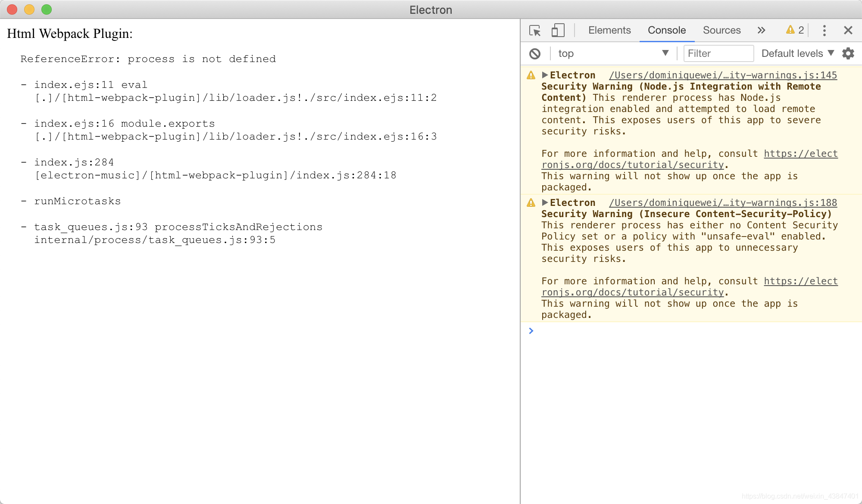Viewport: 862px width, 504px height.
Task: Switch to the Elements tab
Action: point(609,30)
